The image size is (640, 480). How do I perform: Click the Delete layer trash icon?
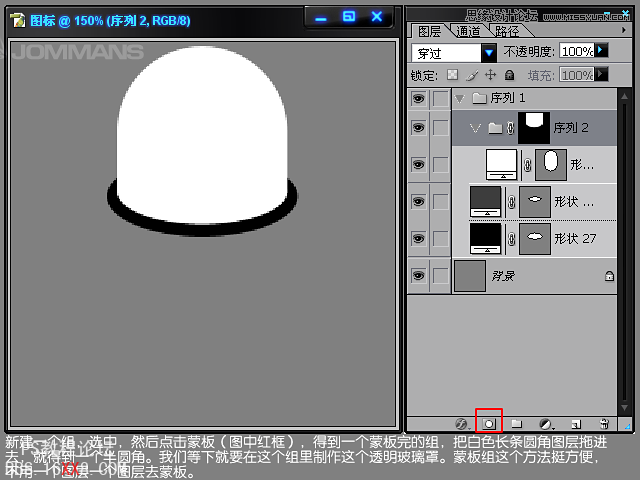point(604,424)
